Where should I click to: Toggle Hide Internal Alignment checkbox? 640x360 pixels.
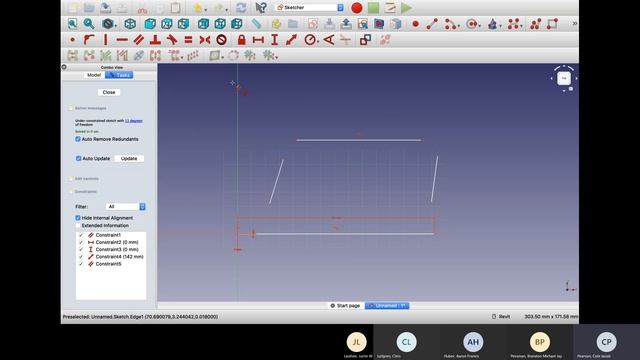[x=78, y=218]
